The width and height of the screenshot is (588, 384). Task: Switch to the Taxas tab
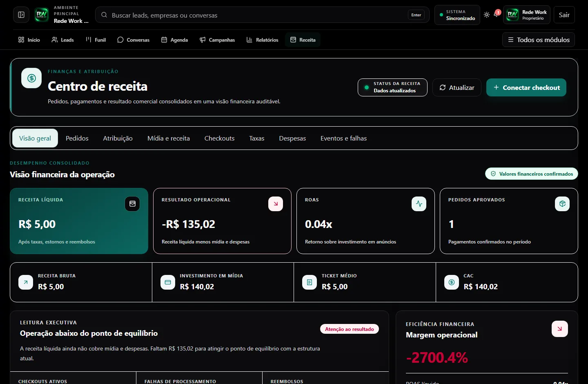tap(257, 138)
